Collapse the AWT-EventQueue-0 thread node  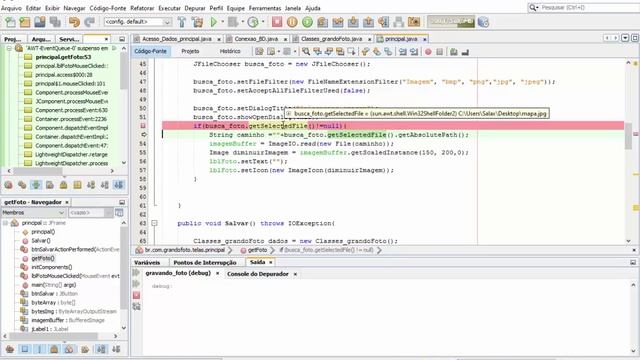pyautogui.click(x=9, y=48)
